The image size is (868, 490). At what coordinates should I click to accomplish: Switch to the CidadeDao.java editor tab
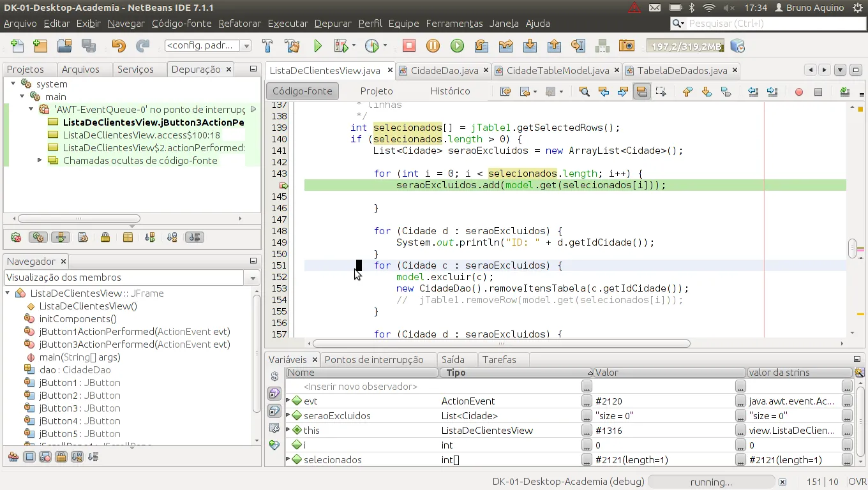click(444, 70)
